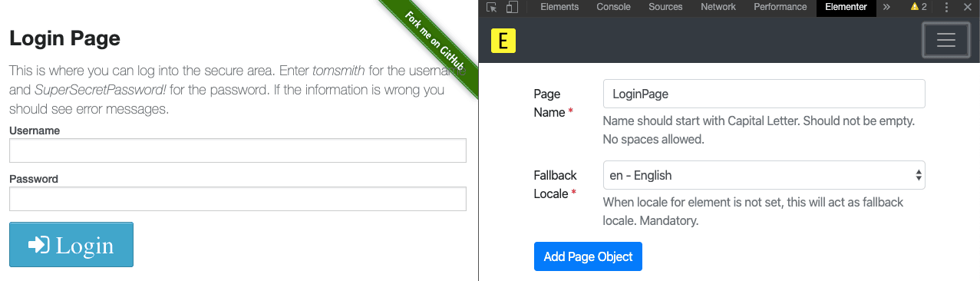
Task: Close the DevTools panel
Action: (967, 7)
